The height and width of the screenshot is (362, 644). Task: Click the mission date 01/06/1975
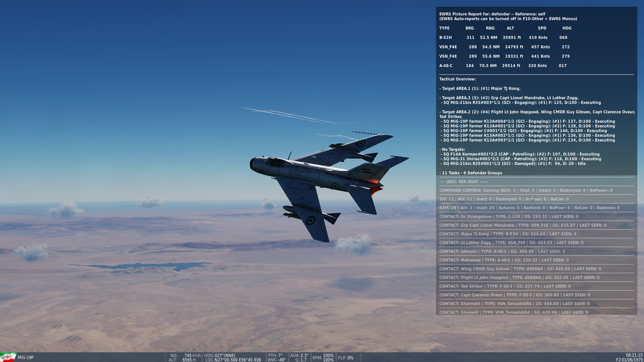click(x=632, y=360)
